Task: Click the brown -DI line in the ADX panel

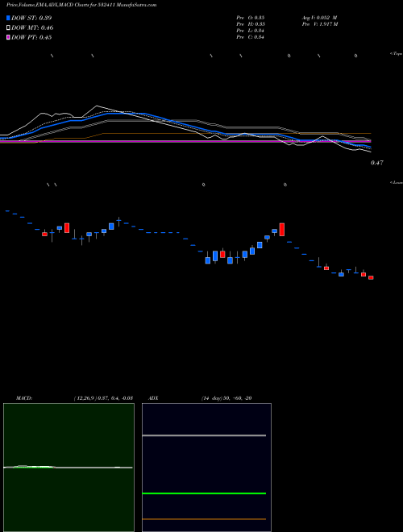Action: click(204, 519)
